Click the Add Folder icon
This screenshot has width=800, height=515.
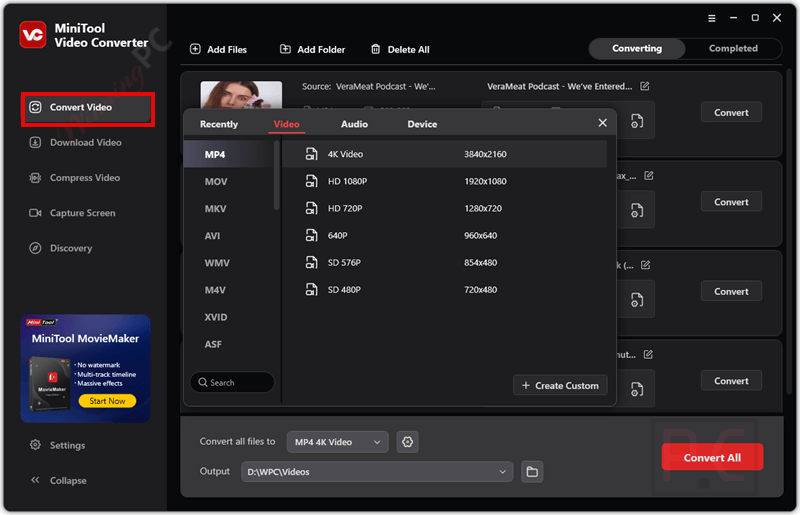pos(285,49)
